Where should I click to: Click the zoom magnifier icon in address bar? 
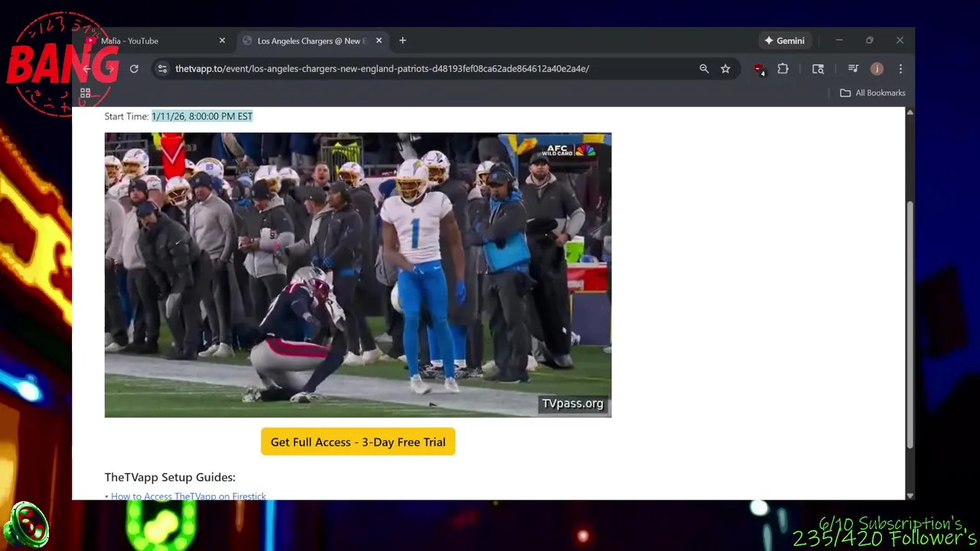[x=704, y=69]
